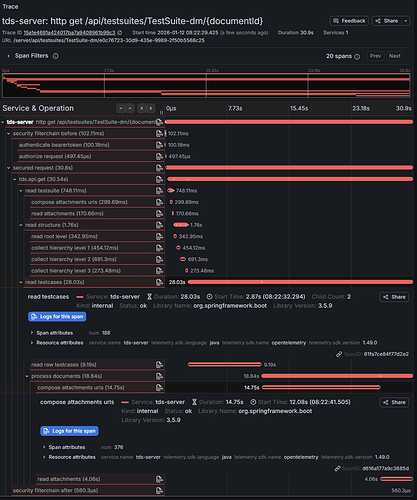Click the Share button in trace header
Screen dimensions: 417x500
pyautogui.click(x=387, y=21)
